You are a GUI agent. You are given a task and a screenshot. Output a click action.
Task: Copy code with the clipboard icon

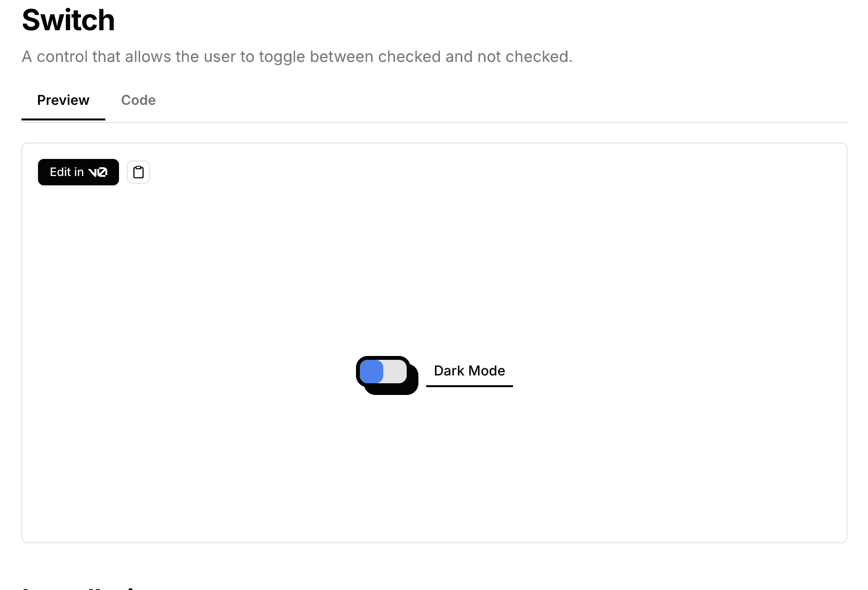138,172
